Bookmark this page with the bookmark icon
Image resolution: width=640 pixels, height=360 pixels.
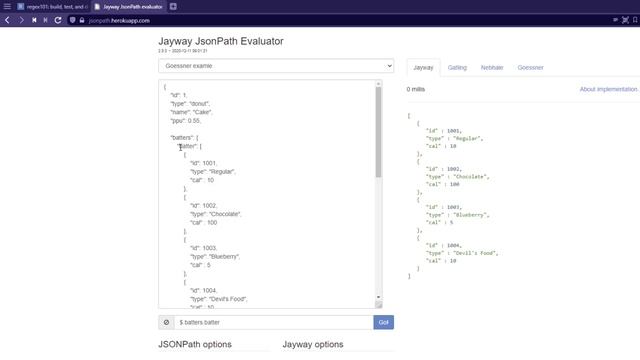coord(635,20)
